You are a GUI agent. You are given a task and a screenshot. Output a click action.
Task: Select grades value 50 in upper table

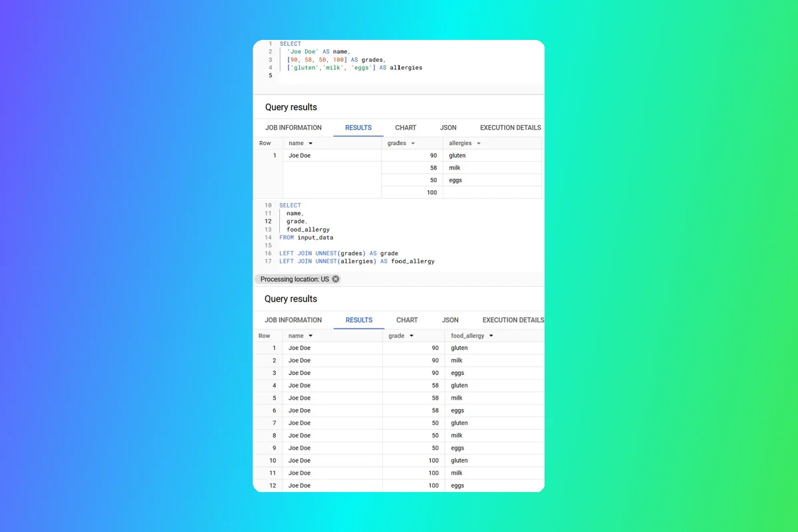(412, 180)
